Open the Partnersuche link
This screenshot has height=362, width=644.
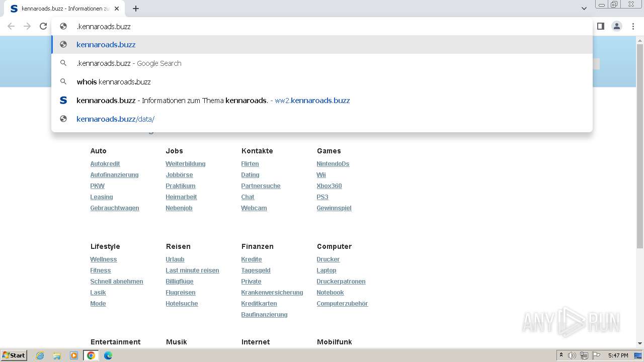tap(261, 186)
